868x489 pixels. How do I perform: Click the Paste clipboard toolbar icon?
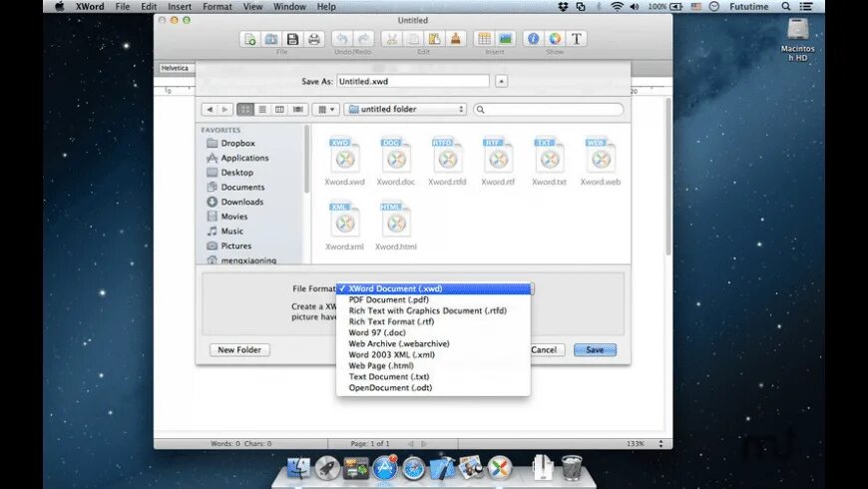435,39
